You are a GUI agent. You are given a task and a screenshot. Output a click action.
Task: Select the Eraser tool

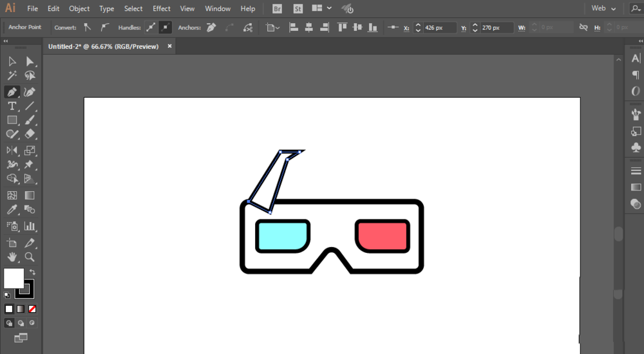coord(30,134)
